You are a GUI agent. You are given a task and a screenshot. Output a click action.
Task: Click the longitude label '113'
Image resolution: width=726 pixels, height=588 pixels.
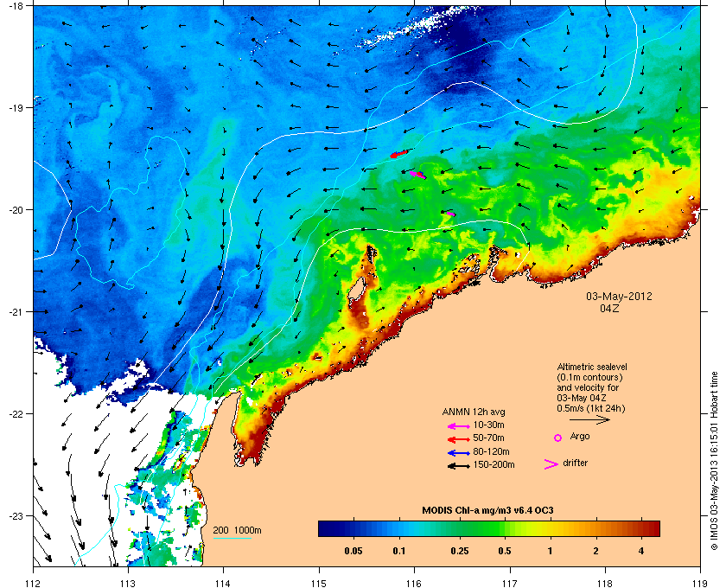(128, 583)
